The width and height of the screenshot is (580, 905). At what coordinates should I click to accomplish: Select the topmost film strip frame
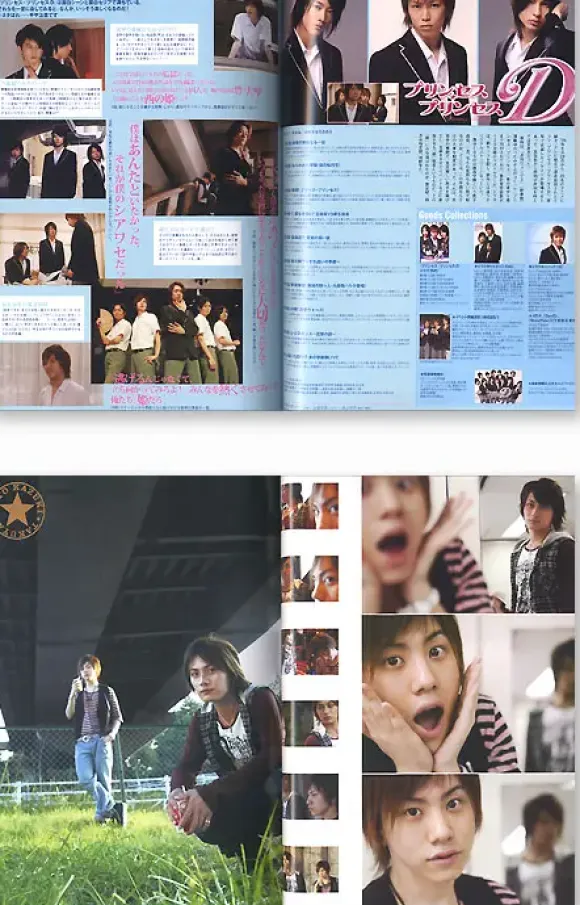(310, 506)
